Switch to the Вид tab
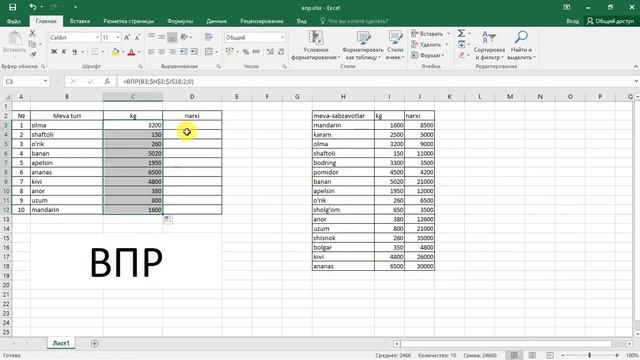 click(x=302, y=21)
